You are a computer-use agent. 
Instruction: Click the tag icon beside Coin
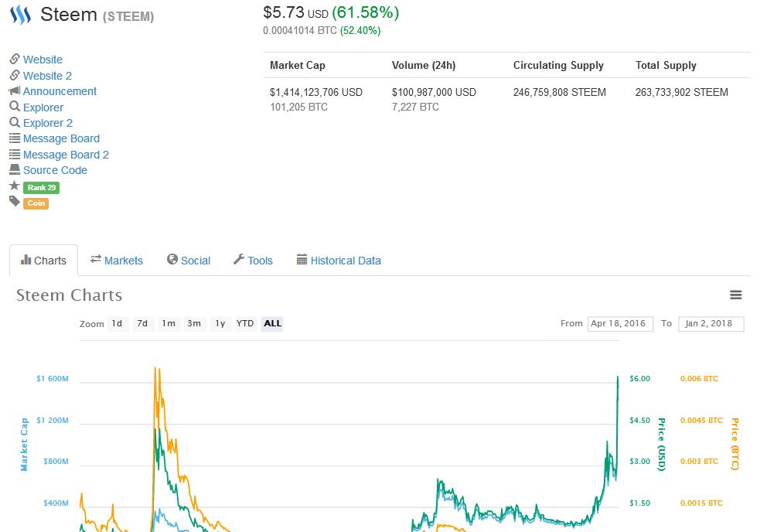tap(15, 202)
